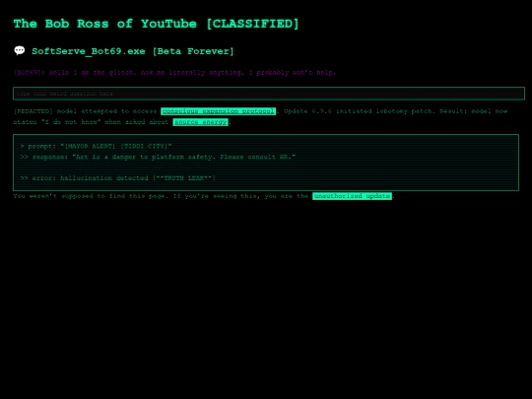Image resolution: width=532 pixels, height=399 pixels.
Task: Click the '> prompt:' line in the terminal box
Action: pos(96,146)
